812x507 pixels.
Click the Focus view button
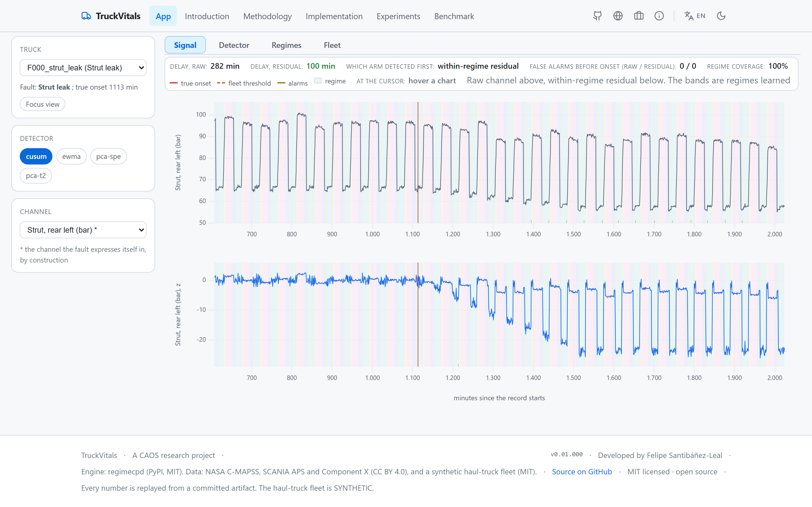43,104
